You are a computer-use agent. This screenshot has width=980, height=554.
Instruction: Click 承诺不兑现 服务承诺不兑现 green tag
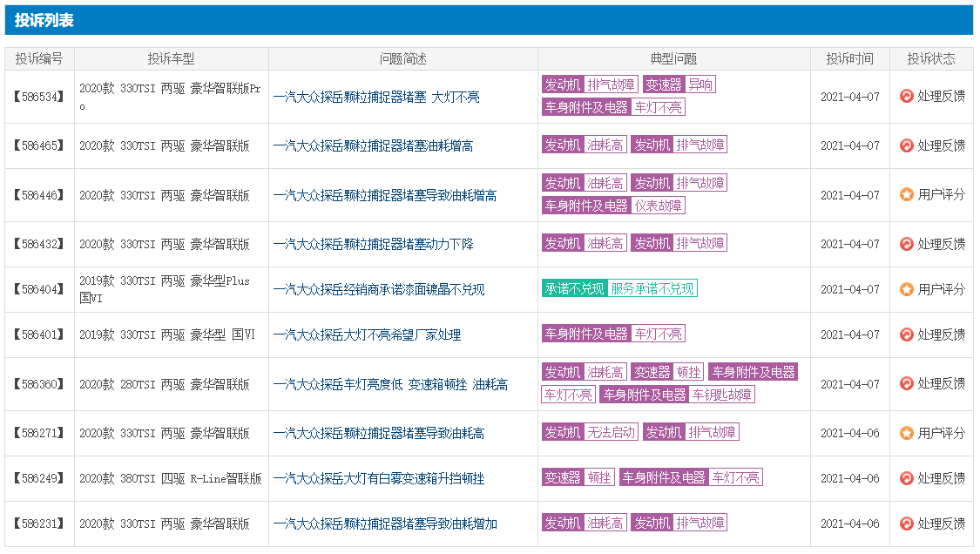(x=619, y=288)
